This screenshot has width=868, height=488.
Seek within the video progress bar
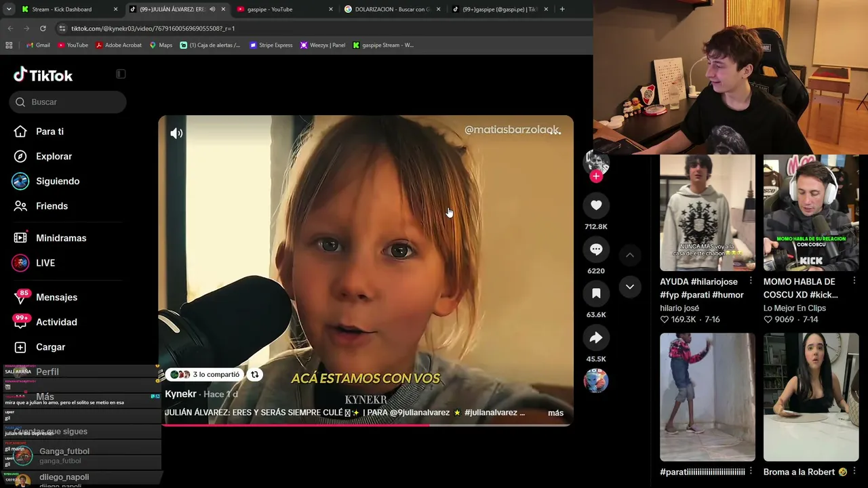pos(366,425)
